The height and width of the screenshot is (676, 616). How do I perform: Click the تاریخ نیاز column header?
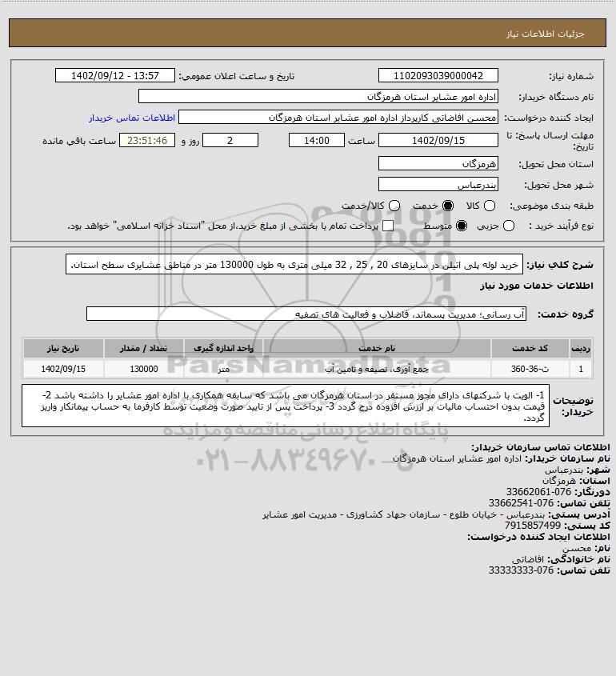coord(63,348)
